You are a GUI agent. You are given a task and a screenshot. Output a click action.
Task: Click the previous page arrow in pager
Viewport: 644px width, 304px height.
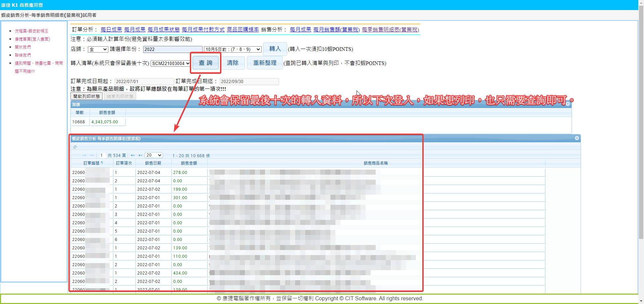pyautogui.click(x=92, y=156)
